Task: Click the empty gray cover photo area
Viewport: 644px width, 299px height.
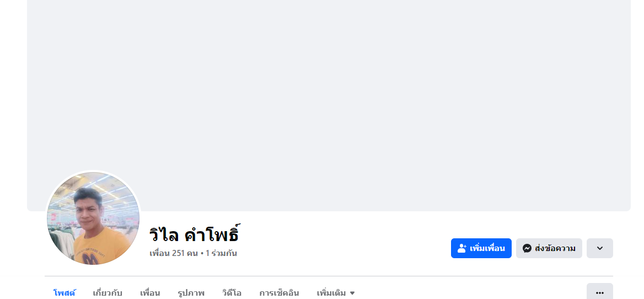Action: [329, 99]
